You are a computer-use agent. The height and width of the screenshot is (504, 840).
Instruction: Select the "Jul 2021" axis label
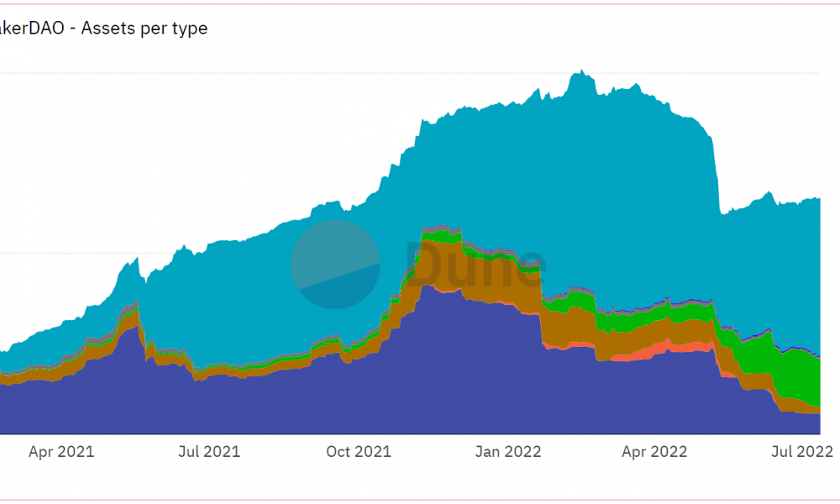click(209, 452)
